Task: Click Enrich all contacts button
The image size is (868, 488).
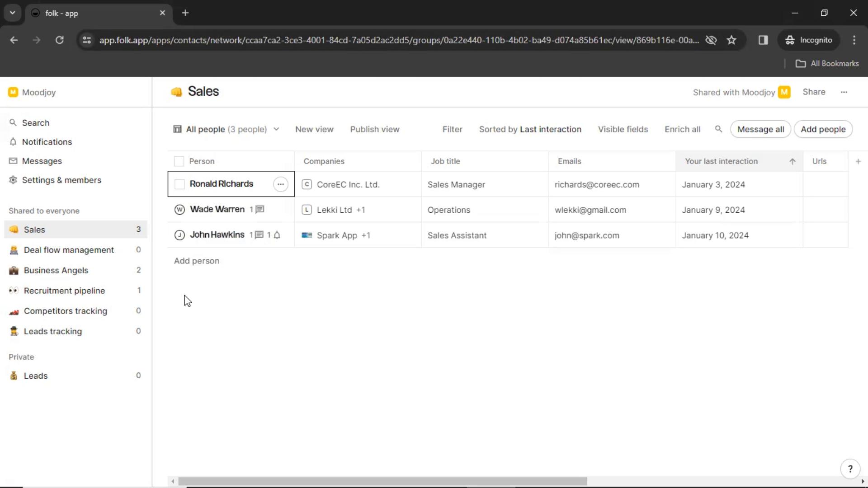Action: tap(683, 129)
